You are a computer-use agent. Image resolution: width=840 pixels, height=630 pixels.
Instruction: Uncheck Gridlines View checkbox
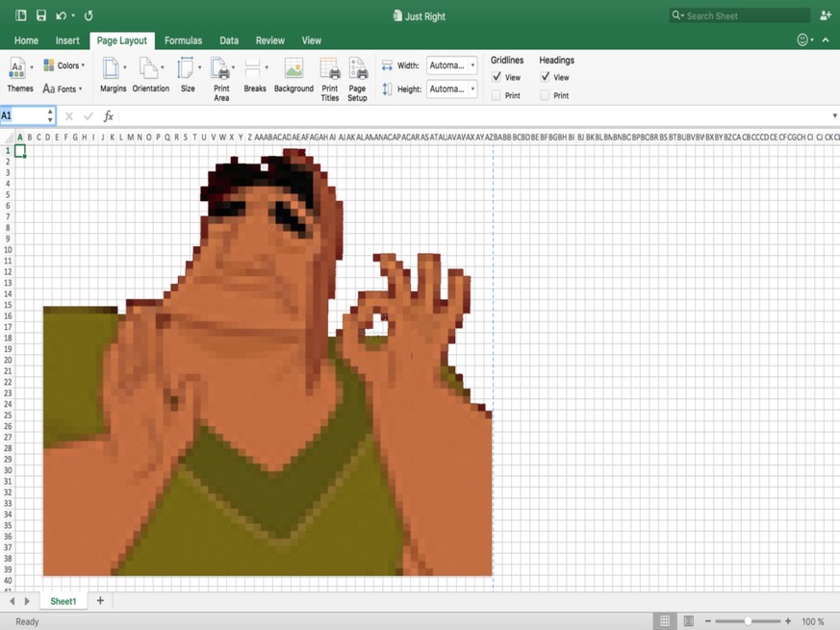click(x=496, y=77)
